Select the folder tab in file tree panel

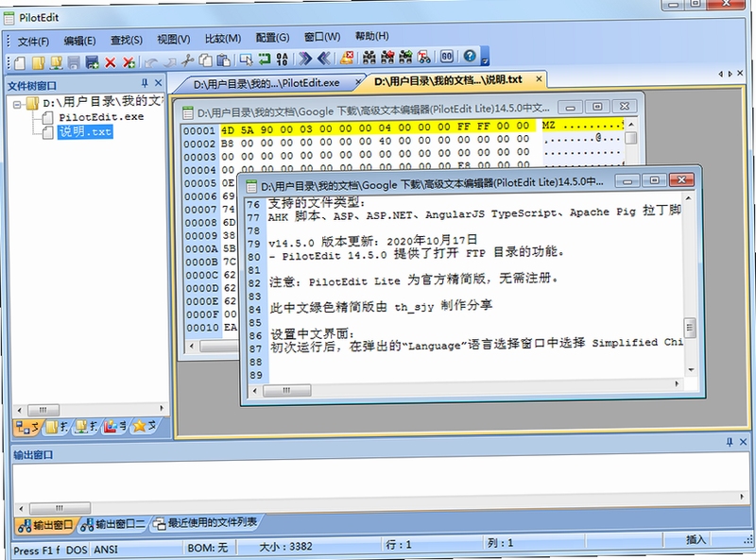[x=57, y=427]
